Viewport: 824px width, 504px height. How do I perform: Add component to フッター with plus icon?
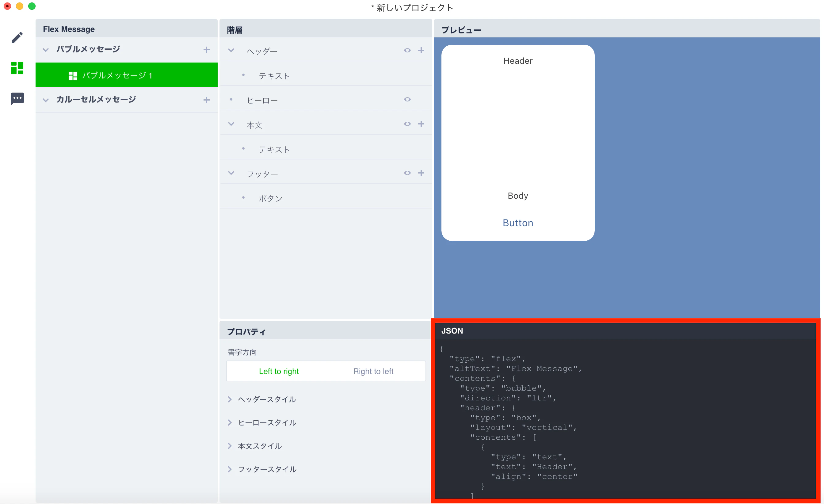[x=421, y=173]
